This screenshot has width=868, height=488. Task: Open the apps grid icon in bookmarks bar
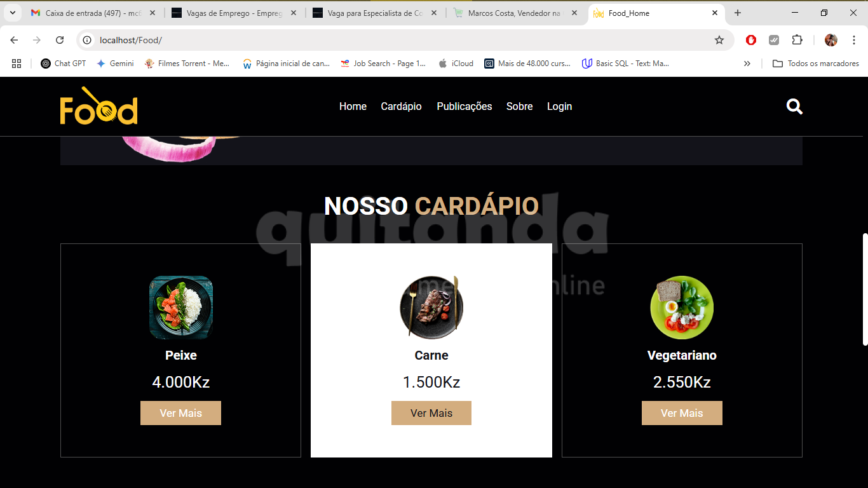[x=17, y=64]
